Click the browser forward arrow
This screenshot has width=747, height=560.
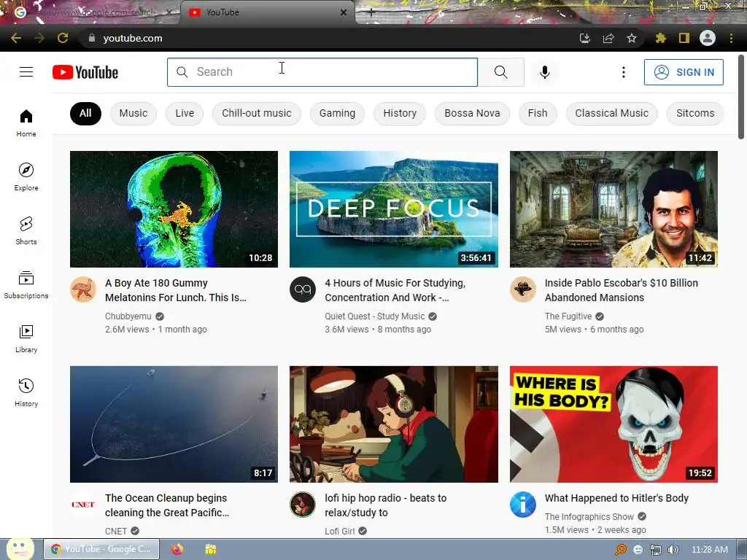pos(39,38)
